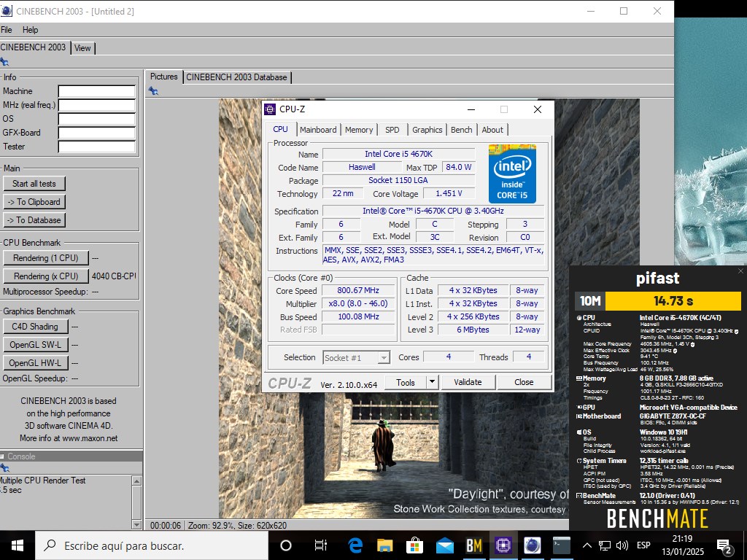Open the Socket #1 selection dropdown
The width and height of the screenshot is (747, 560).
coord(356,357)
